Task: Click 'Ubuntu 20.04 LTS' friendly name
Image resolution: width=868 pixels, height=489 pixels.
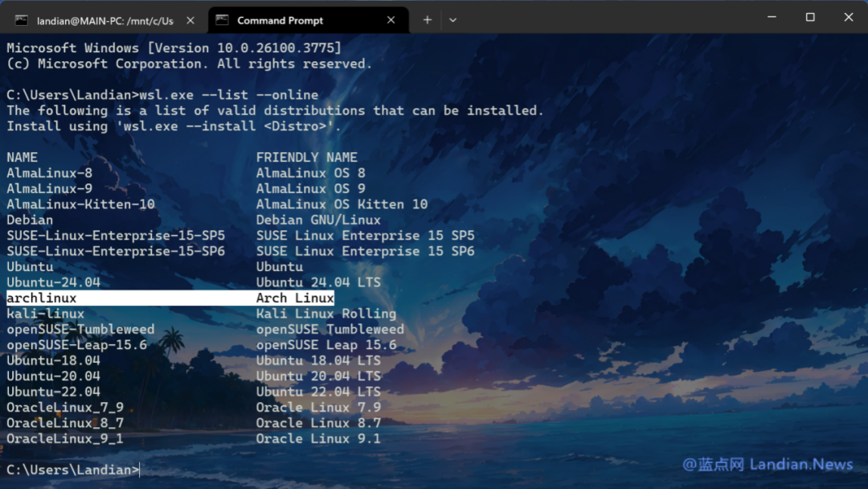Action: click(x=318, y=376)
